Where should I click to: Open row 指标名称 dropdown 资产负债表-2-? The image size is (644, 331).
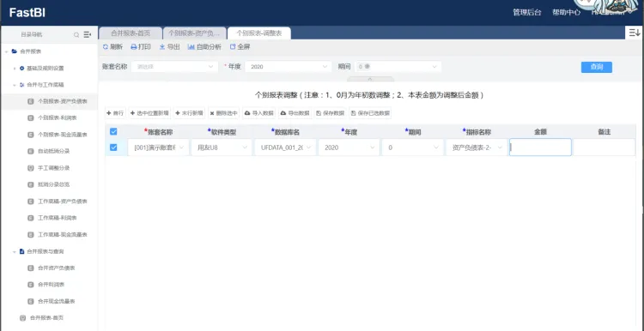(x=477, y=147)
